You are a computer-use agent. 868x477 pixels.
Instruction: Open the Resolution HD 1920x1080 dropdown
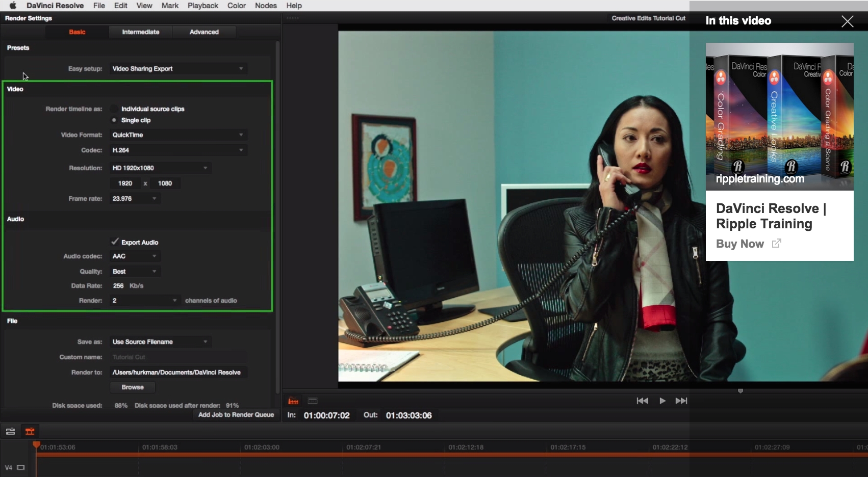click(x=160, y=168)
